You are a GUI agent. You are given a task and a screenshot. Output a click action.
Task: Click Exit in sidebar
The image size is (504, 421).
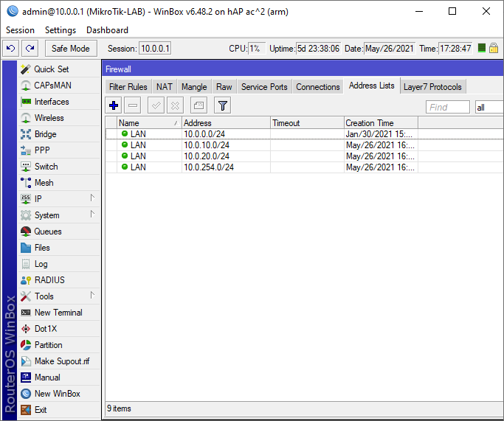[59, 410]
